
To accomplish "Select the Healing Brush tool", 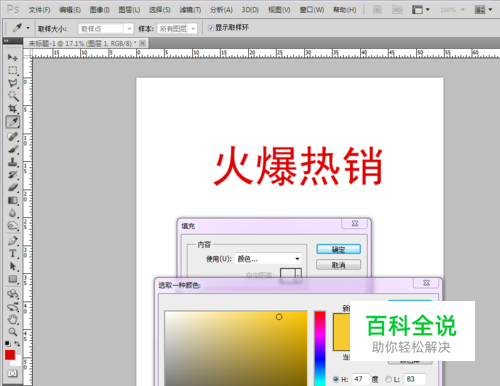I will [13, 136].
